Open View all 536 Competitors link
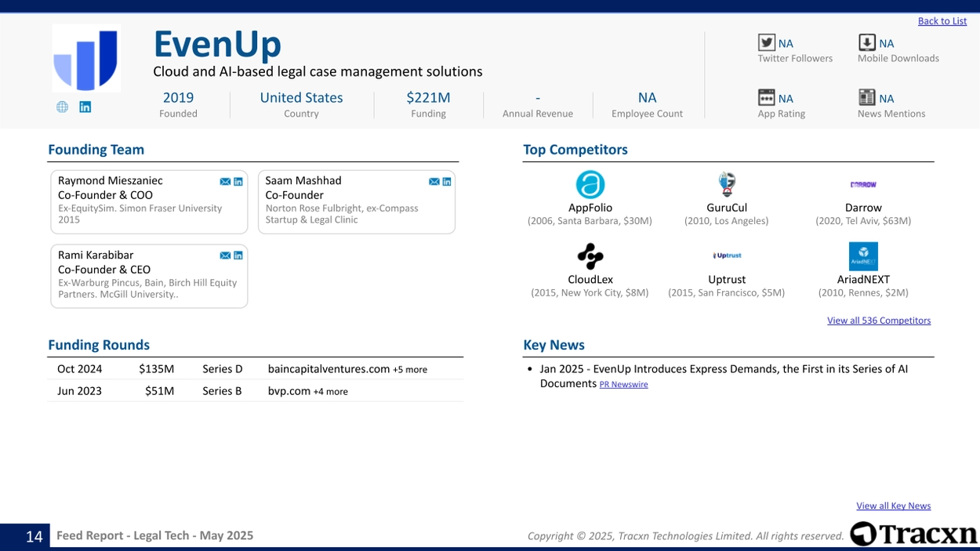Screen dimensions: 980x551 point(879,321)
